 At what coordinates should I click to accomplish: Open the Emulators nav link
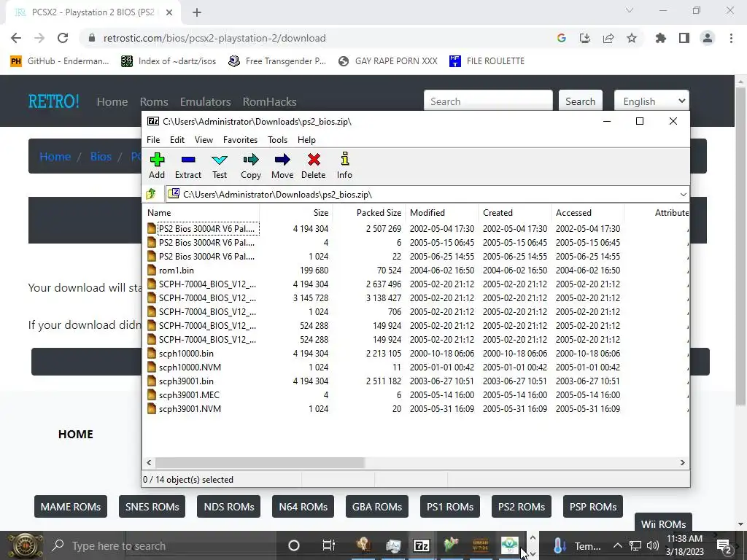pyautogui.click(x=205, y=101)
